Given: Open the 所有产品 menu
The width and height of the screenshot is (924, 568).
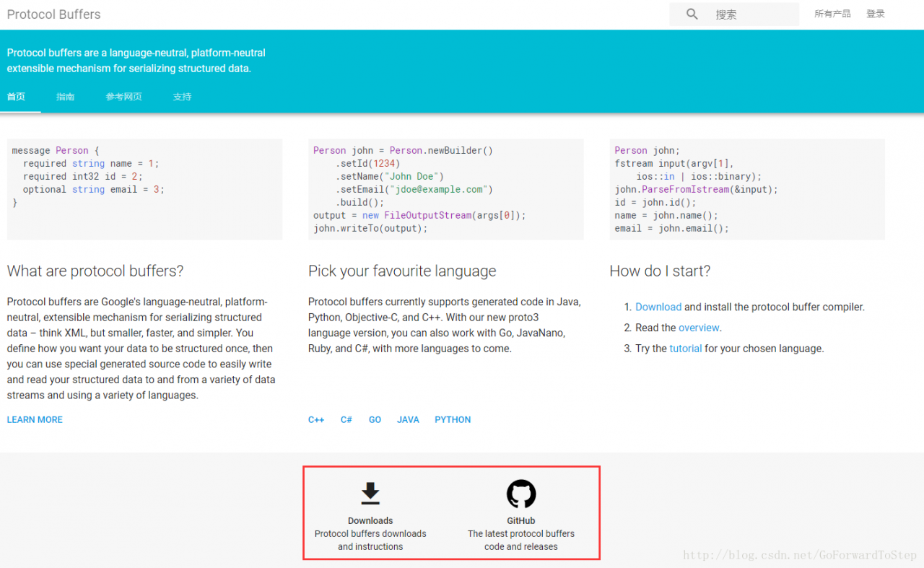Looking at the screenshot, I should pyautogui.click(x=832, y=14).
